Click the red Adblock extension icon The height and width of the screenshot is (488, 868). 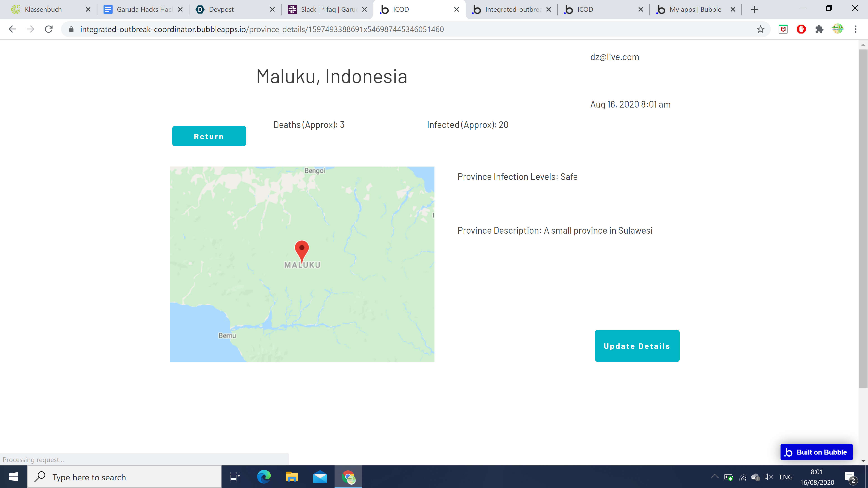click(x=801, y=29)
